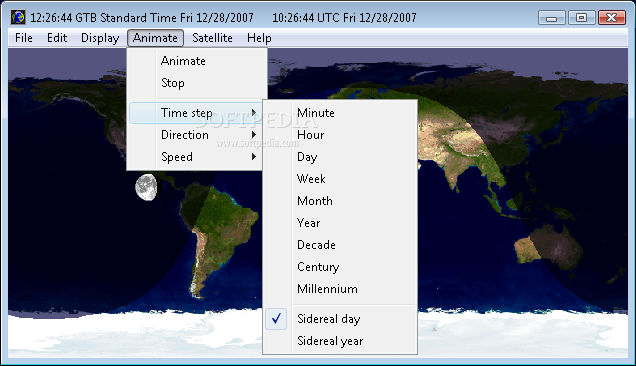The width and height of the screenshot is (636, 366).
Task: Set time step to Day
Action: pyautogui.click(x=340, y=157)
